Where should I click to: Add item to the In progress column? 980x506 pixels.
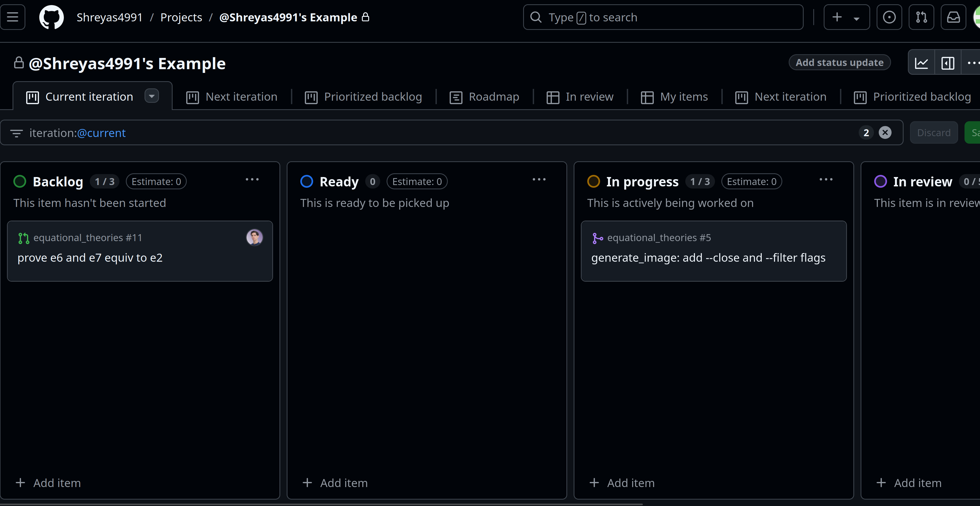(x=622, y=483)
